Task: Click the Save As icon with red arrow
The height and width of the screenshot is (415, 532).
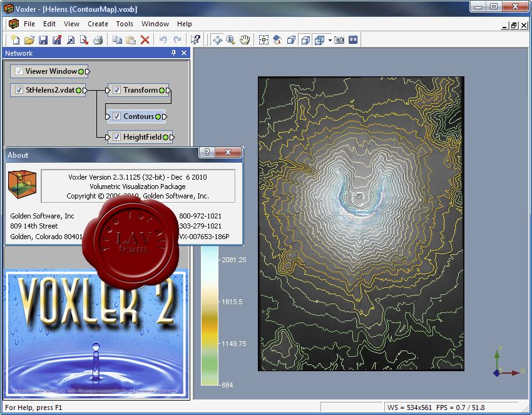Action: pos(57,40)
